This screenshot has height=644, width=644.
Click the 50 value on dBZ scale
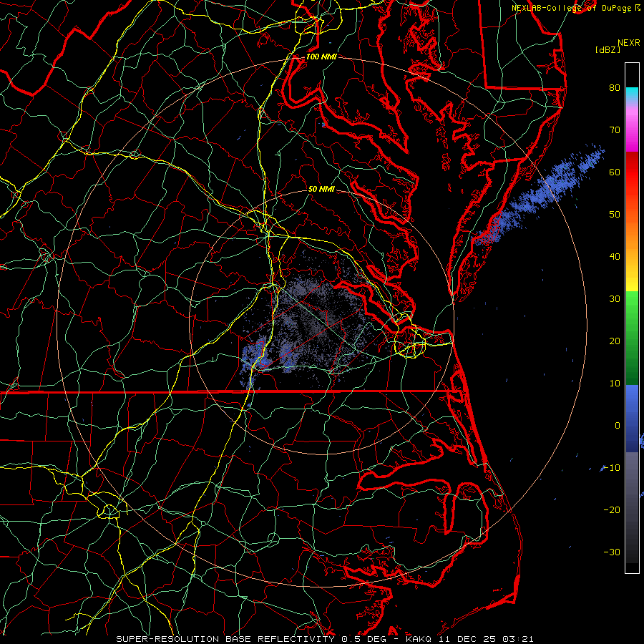(x=615, y=215)
